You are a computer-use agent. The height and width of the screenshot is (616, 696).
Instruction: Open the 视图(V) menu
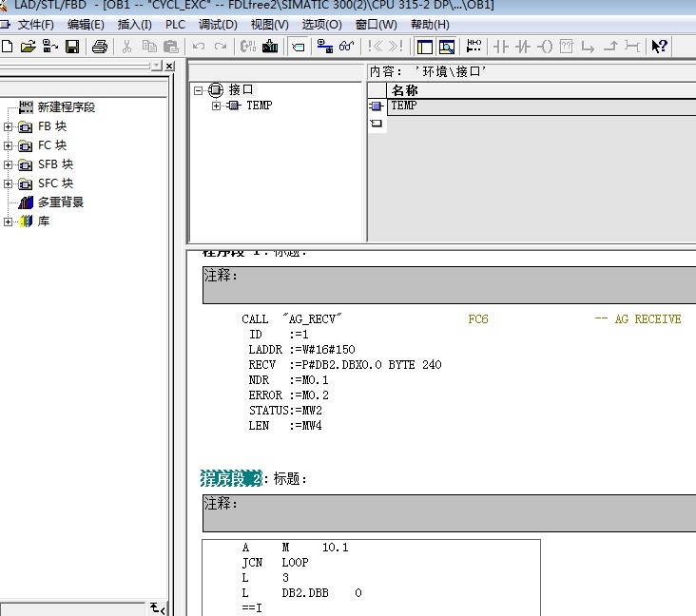[269, 25]
